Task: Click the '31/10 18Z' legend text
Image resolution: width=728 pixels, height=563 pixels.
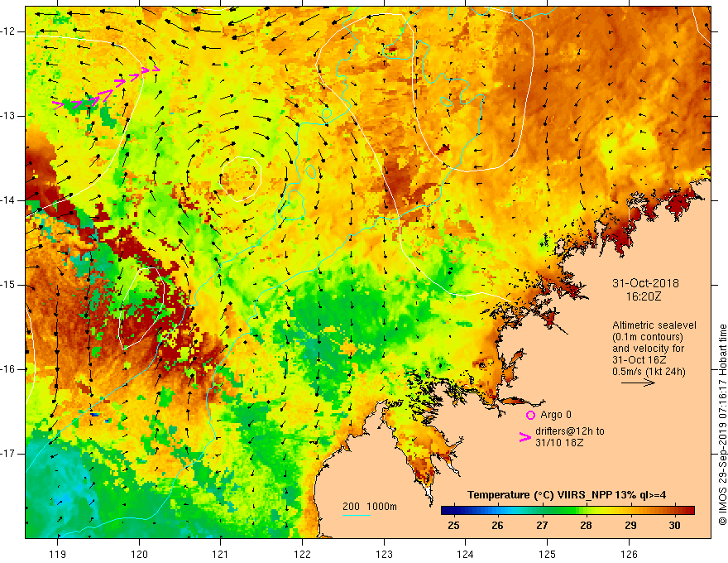Action: click(559, 443)
